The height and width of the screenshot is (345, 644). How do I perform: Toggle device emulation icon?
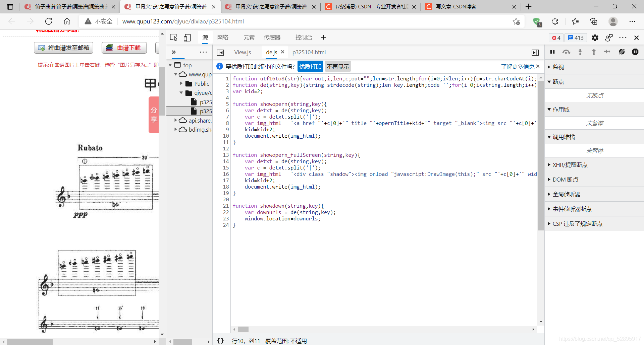coord(187,38)
